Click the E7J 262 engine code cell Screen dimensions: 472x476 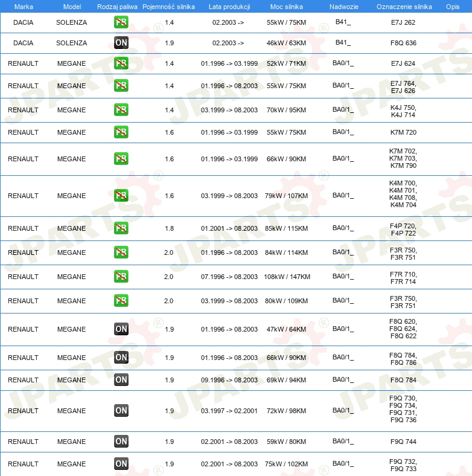[403, 22]
